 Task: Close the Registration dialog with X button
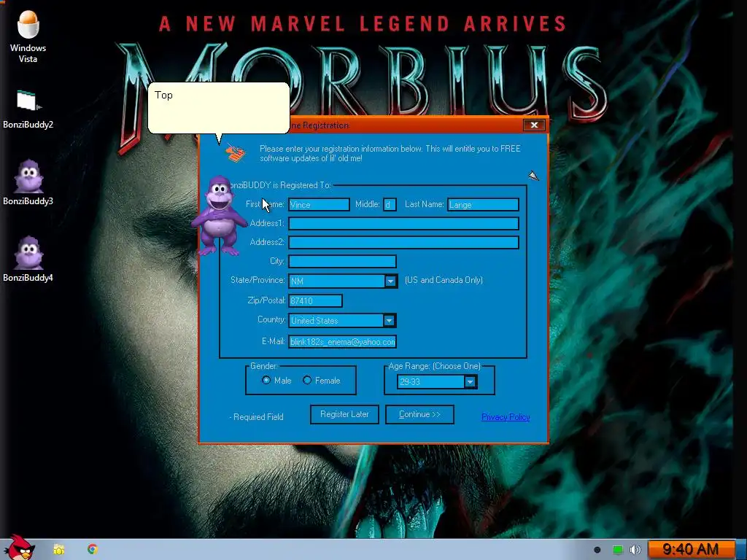click(x=534, y=125)
